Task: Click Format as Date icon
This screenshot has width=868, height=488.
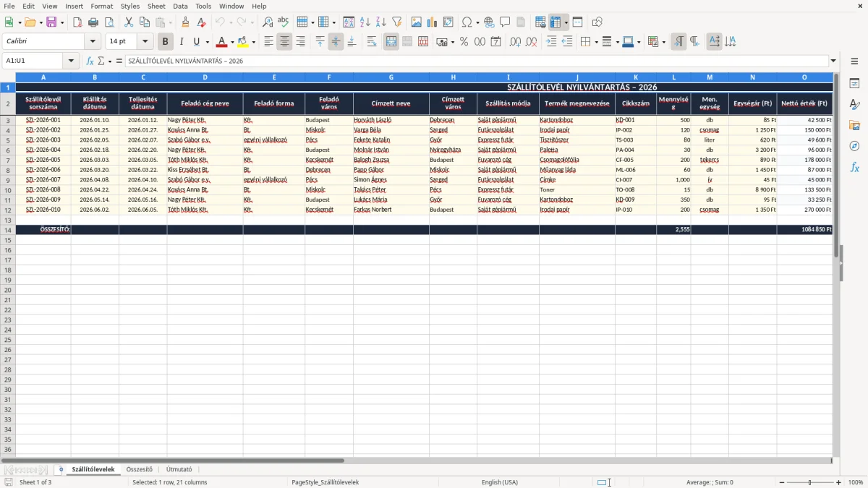Action: point(495,42)
